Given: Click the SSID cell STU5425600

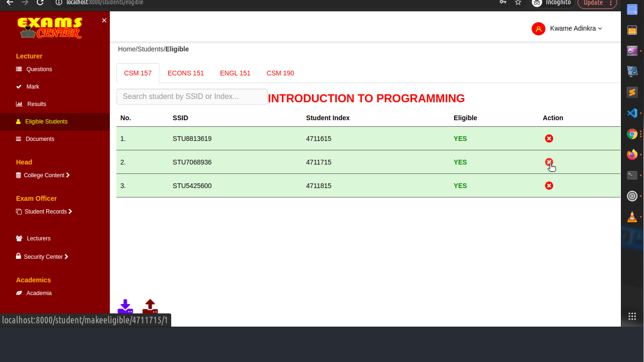Looking at the screenshot, I should 192,186.
